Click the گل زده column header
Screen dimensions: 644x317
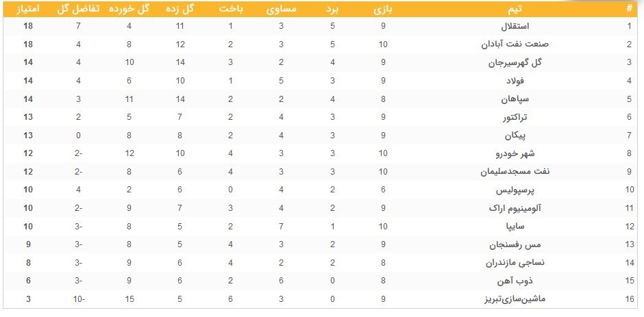coord(179,9)
